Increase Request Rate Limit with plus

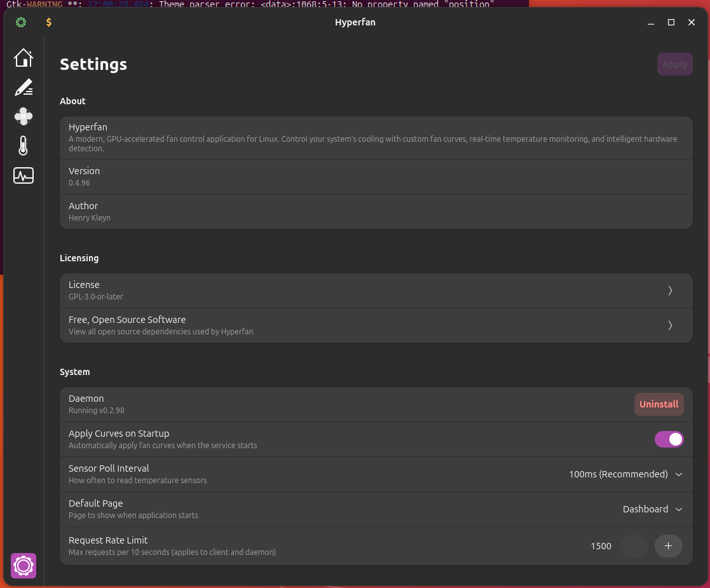668,546
